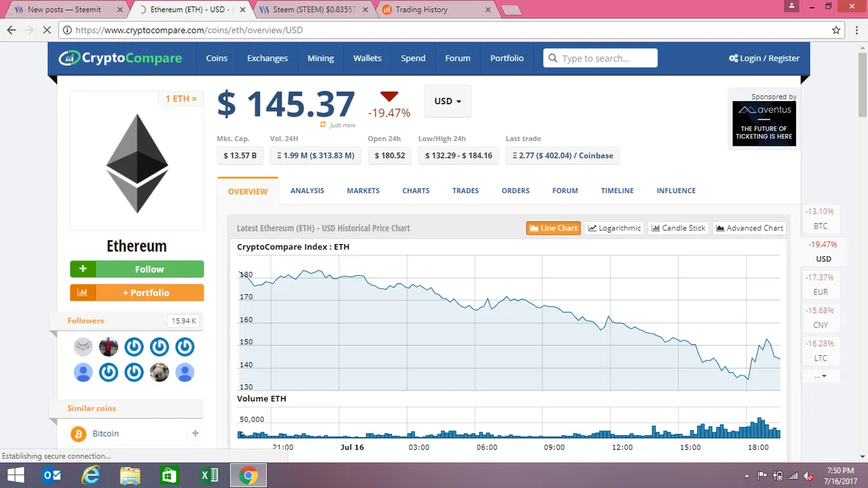Screen dimensions: 868x488
Task: Switch to Candle Stick chart
Action: pyautogui.click(x=678, y=228)
